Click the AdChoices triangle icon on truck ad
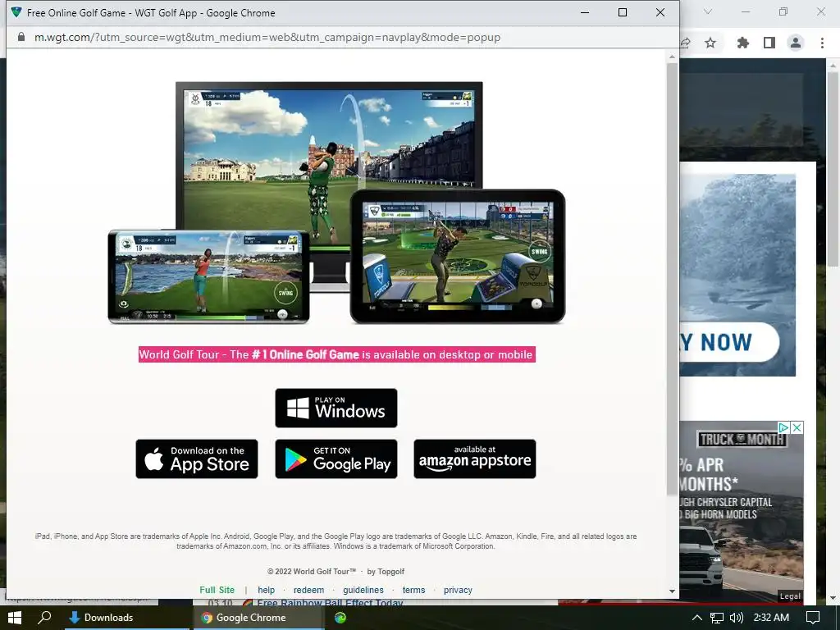840x630 pixels. coord(783,427)
